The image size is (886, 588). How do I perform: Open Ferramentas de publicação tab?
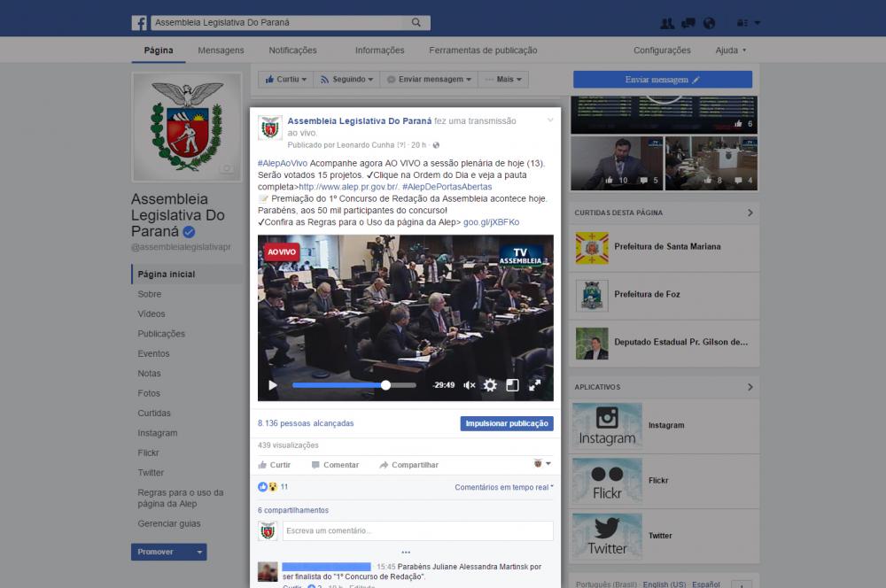point(483,50)
